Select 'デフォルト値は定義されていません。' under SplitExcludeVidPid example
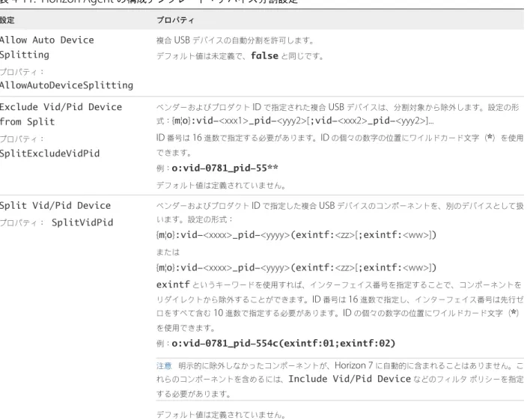 click(x=222, y=186)
